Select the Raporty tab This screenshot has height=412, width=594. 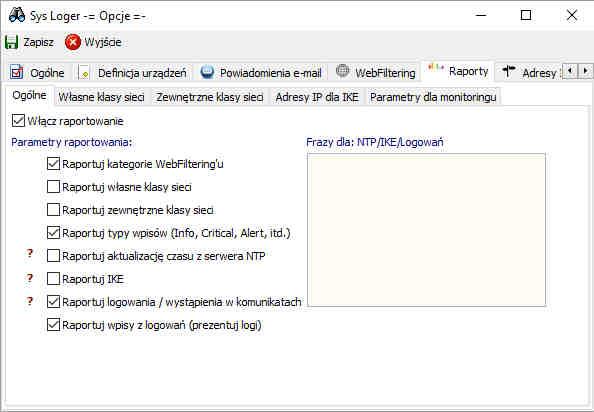coord(458,71)
